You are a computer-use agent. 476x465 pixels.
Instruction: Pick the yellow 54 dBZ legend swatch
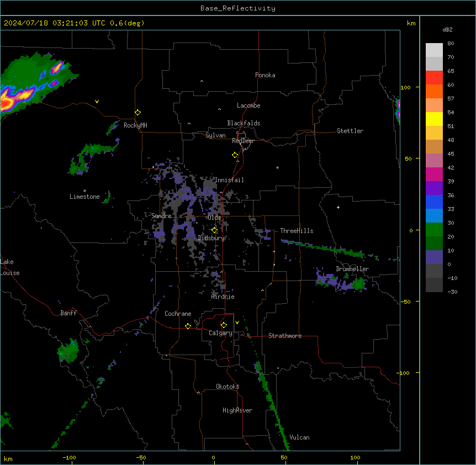(434, 119)
